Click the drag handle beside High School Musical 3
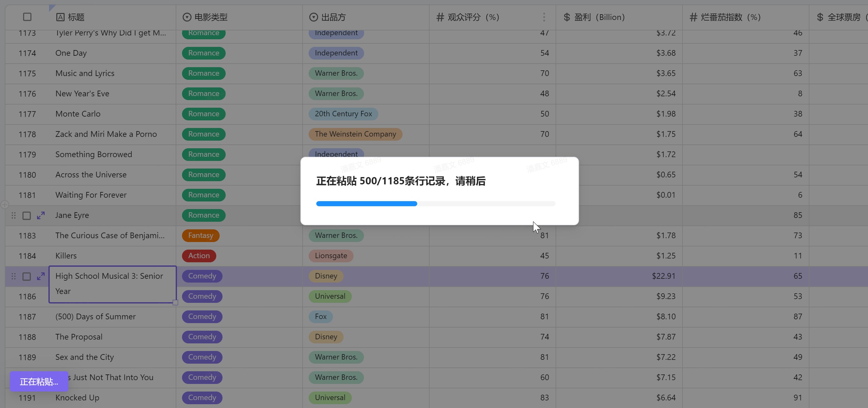 [14, 276]
